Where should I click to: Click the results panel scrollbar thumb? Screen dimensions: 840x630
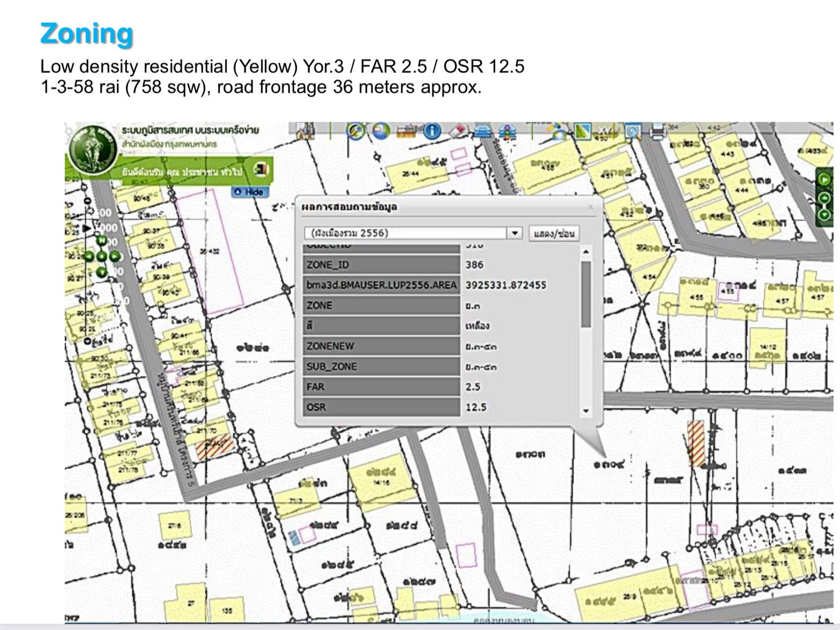pyautogui.click(x=586, y=294)
